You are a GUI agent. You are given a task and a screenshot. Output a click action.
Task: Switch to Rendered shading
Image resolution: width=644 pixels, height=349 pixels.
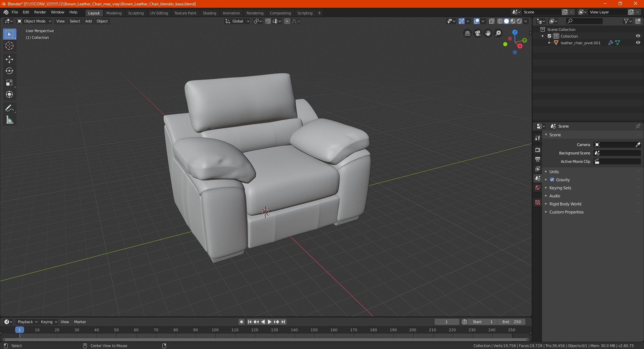(x=519, y=21)
